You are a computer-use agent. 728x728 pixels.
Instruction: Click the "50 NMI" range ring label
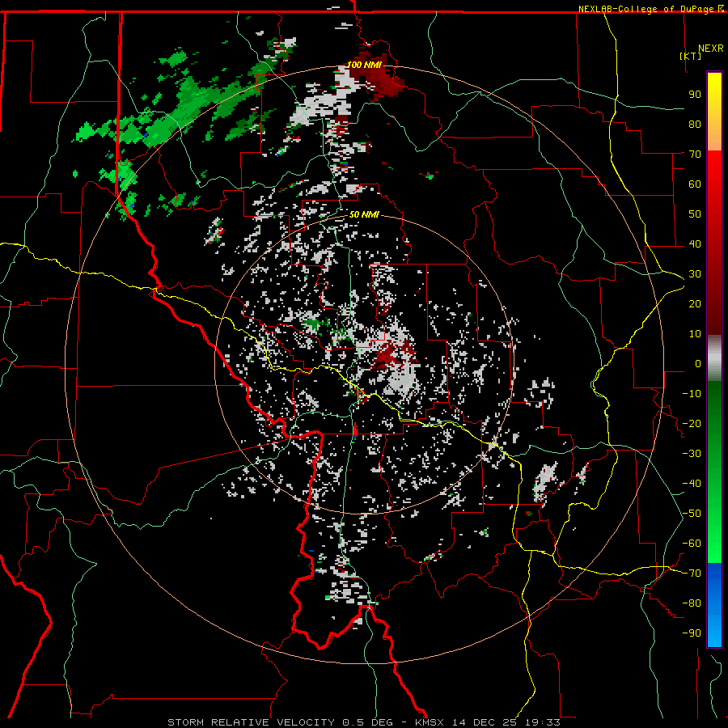coord(365,214)
